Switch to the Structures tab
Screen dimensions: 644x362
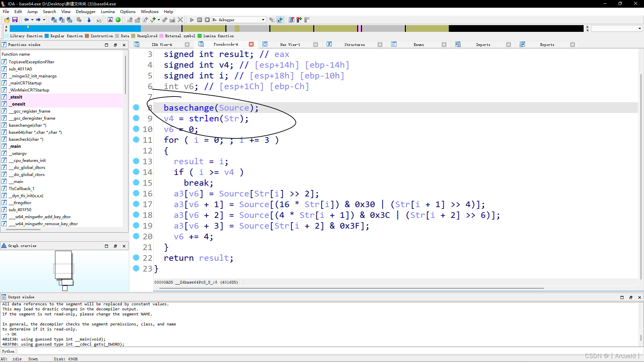click(x=355, y=45)
